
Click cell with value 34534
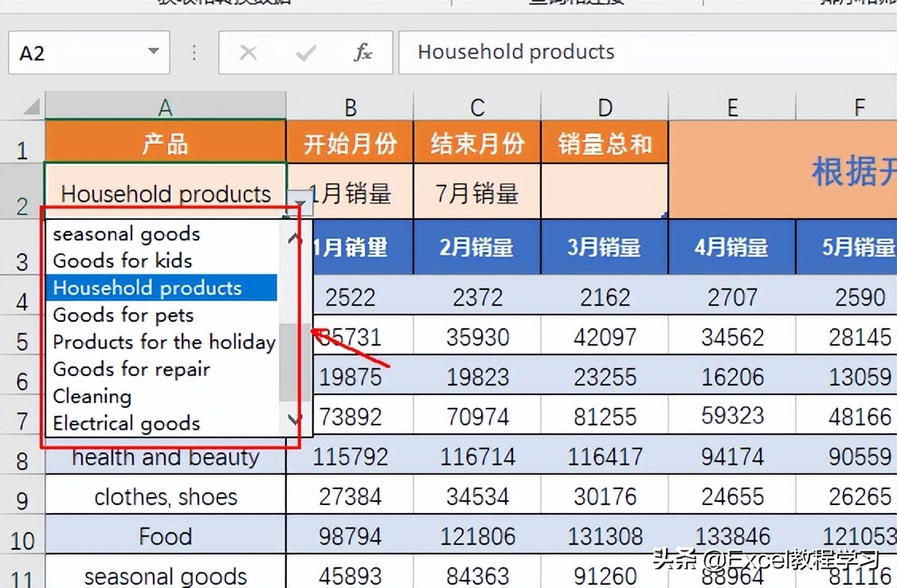point(477,494)
